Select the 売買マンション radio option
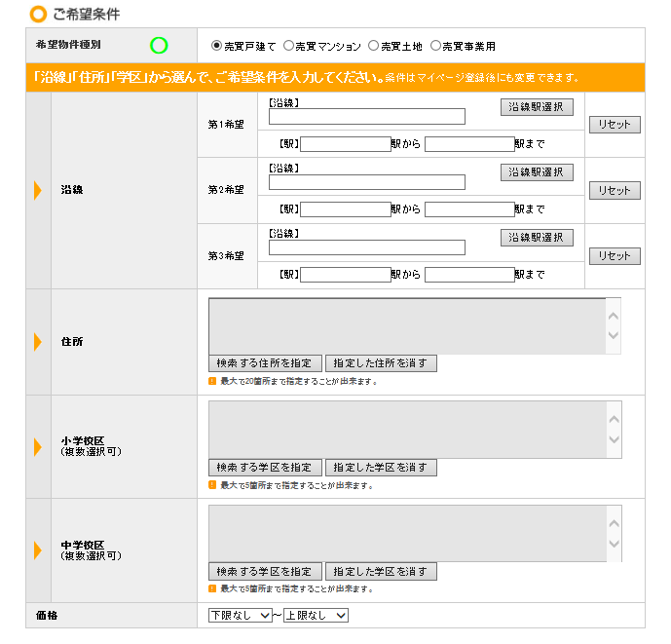Screen dimensions: 671x644 (x=289, y=46)
